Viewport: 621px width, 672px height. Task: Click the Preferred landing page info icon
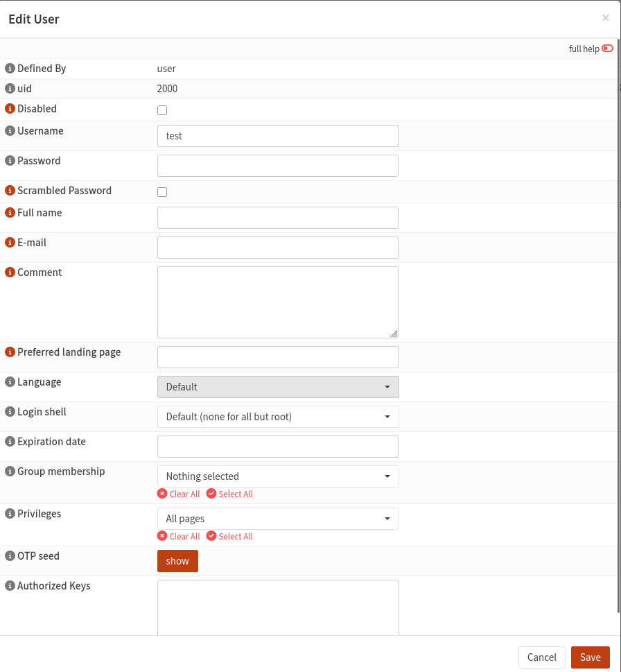pyautogui.click(x=9, y=352)
